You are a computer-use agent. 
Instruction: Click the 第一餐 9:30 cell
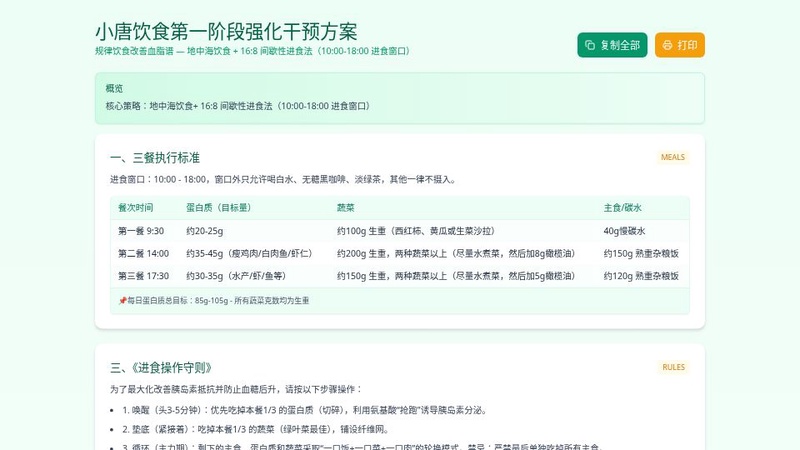pyautogui.click(x=141, y=231)
